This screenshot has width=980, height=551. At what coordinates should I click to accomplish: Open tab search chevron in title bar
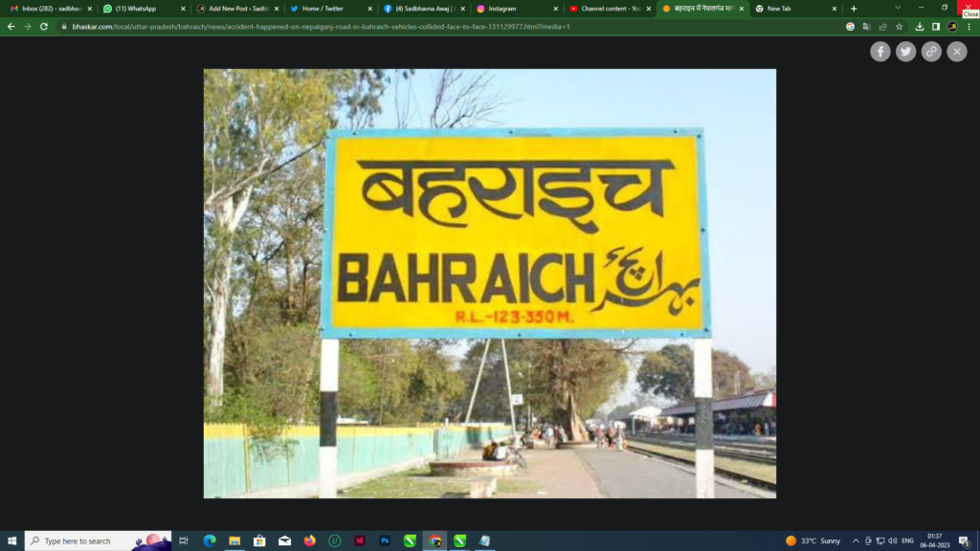pos(897,8)
